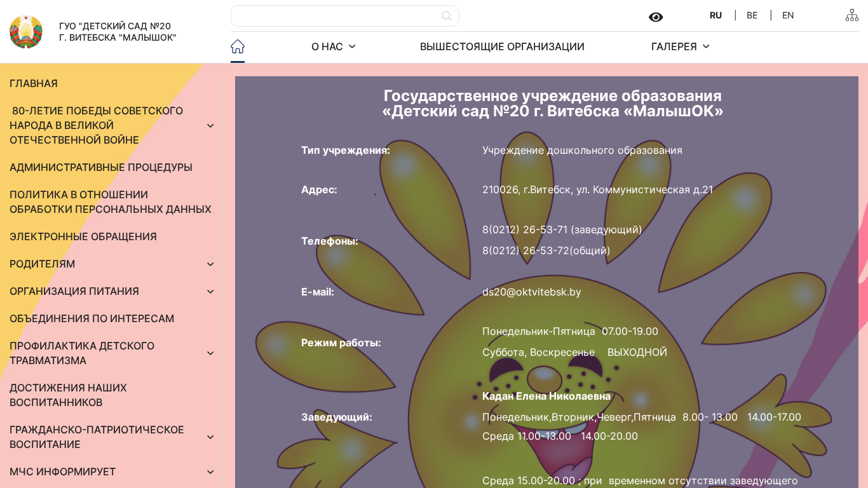
Task: Expand the МЧС ИНФОРМИРУЕТ submenu arrow
Action: [210, 471]
